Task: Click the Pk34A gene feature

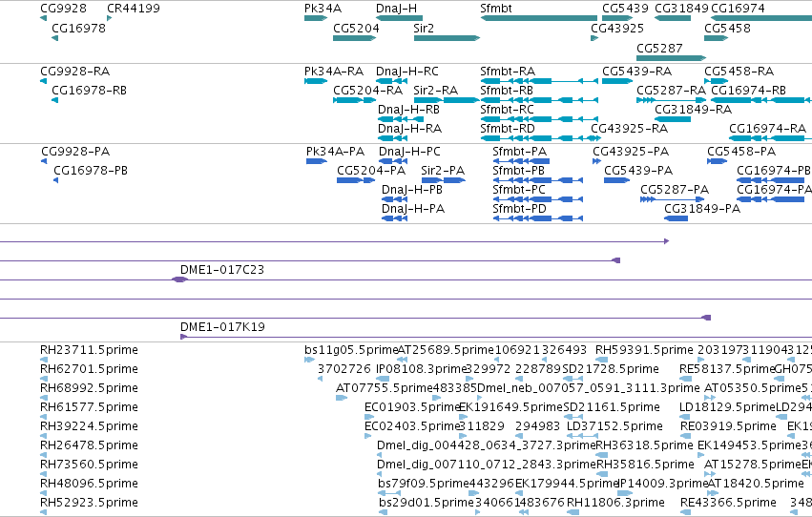Action: click(316, 18)
